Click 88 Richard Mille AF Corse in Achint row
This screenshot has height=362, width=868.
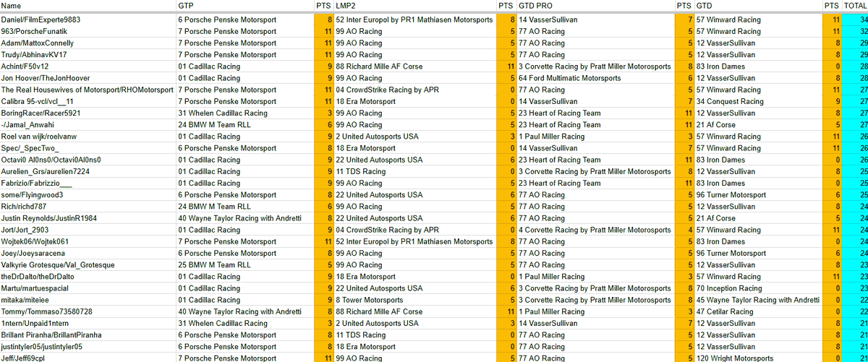point(415,66)
